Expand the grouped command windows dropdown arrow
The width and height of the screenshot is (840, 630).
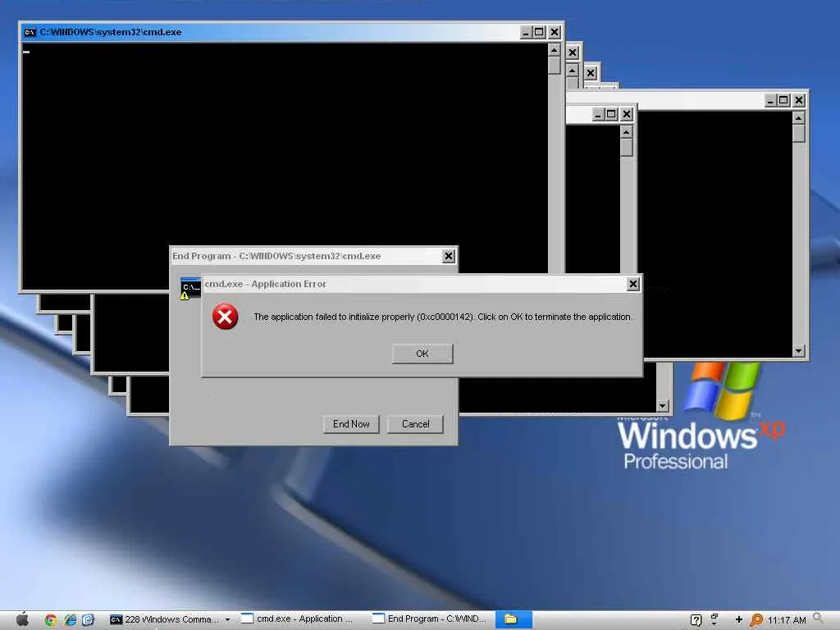[228, 620]
